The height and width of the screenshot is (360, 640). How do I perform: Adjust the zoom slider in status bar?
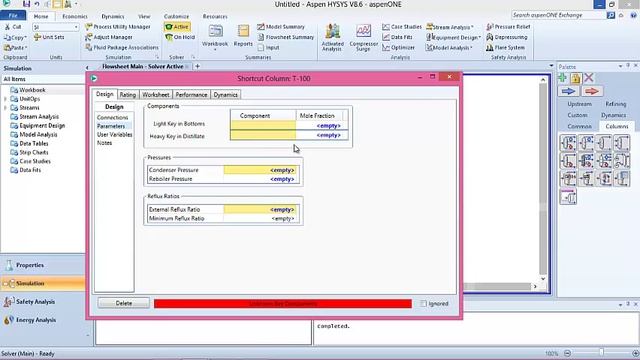click(601, 353)
